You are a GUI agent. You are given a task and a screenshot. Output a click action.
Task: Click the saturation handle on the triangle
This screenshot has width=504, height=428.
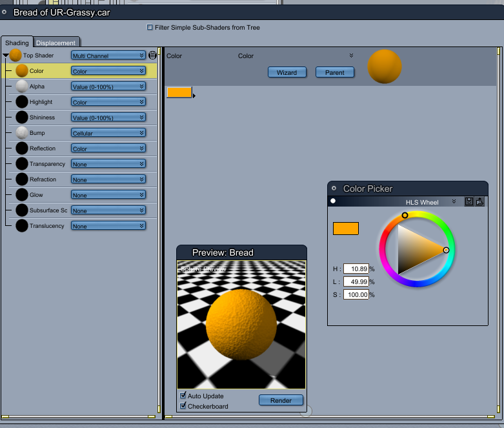pyautogui.click(x=446, y=250)
